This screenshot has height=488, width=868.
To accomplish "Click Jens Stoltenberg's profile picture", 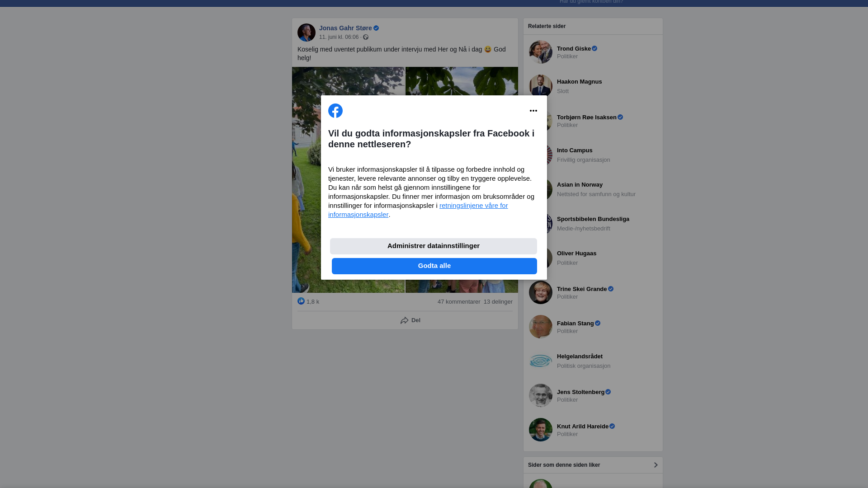I will pyautogui.click(x=541, y=395).
